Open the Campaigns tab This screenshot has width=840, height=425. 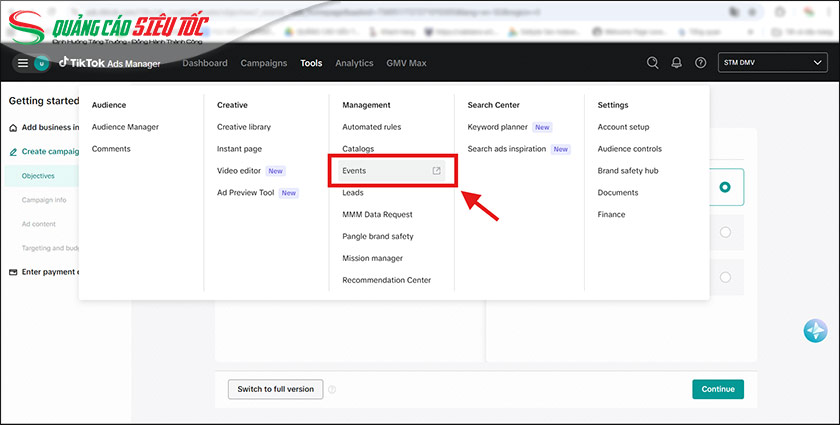(x=264, y=63)
